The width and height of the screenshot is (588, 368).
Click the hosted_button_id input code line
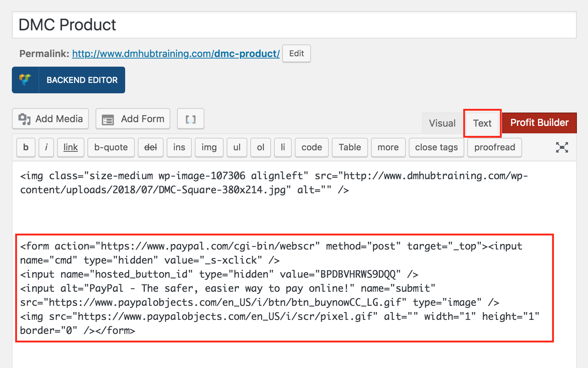[x=219, y=274]
